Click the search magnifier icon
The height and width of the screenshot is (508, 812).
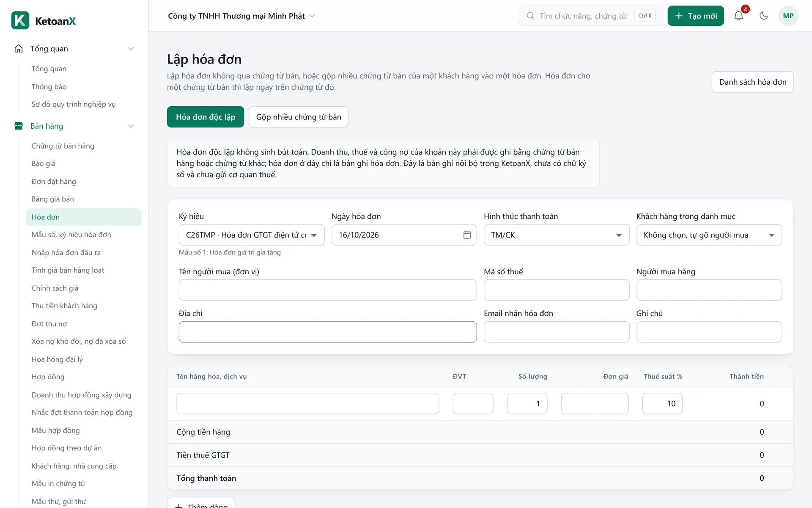click(x=530, y=16)
